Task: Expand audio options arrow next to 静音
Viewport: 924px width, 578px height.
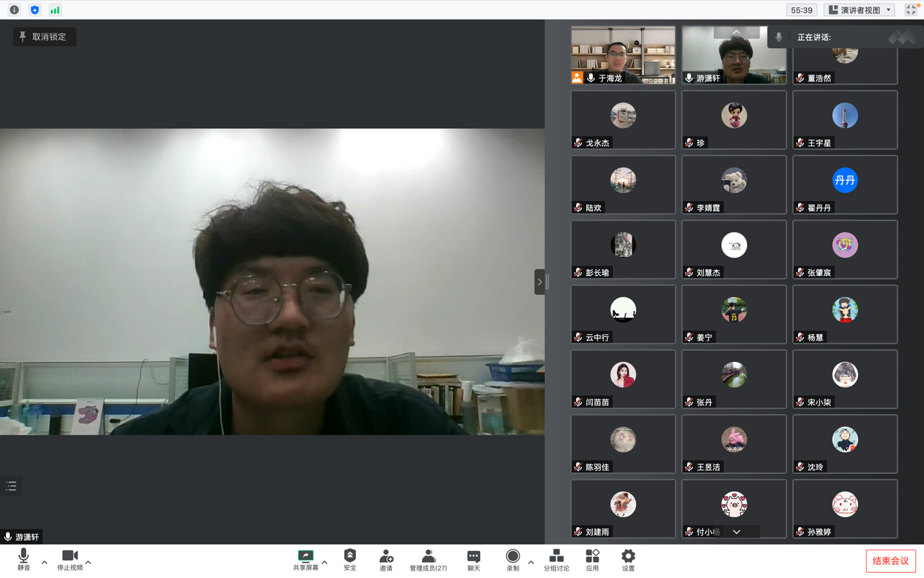Action: [x=44, y=562]
